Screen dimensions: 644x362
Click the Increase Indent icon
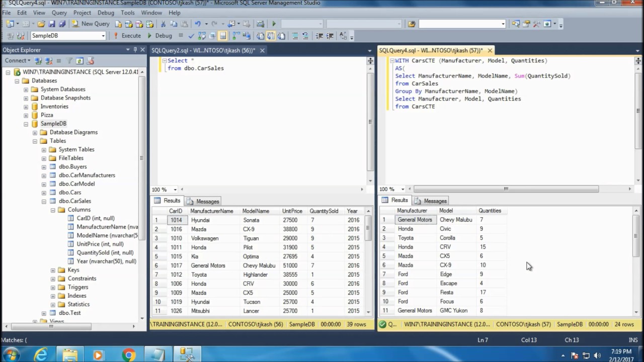tap(330, 36)
